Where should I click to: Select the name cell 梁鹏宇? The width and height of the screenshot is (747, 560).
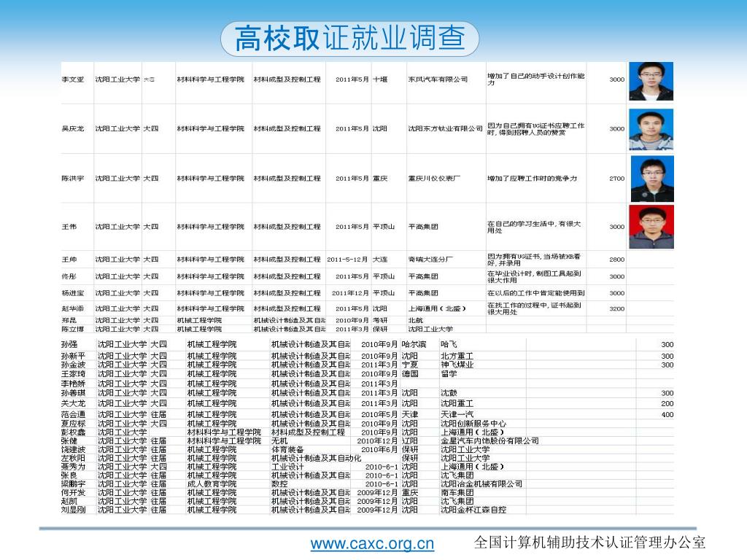click(x=74, y=484)
